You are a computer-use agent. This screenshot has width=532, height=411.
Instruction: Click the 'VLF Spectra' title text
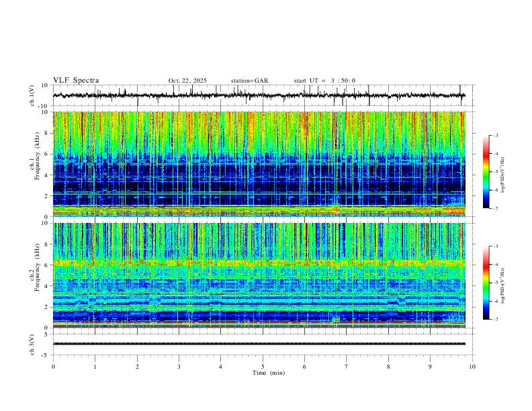pyautogui.click(x=76, y=81)
